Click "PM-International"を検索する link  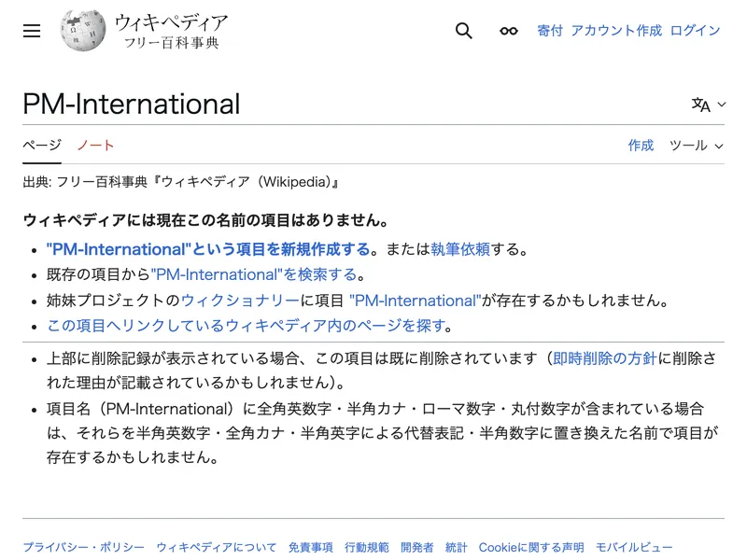(254, 274)
